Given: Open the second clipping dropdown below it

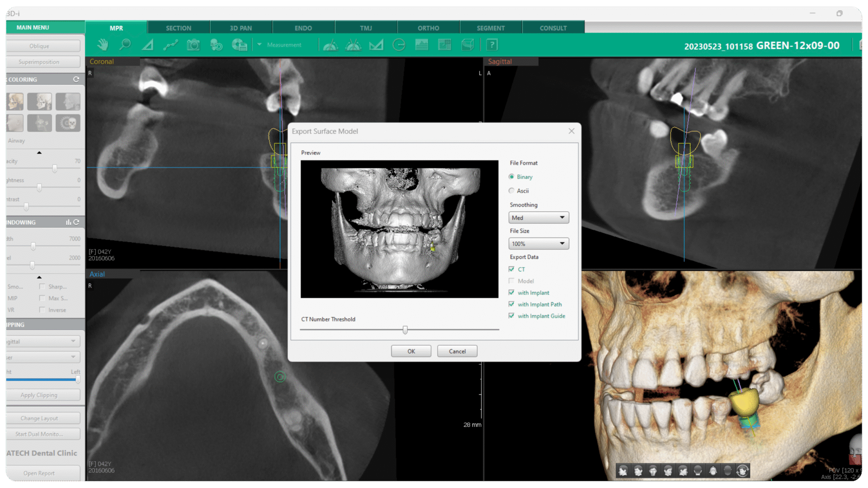Looking at the screenshot, I should tap(43, 357).
